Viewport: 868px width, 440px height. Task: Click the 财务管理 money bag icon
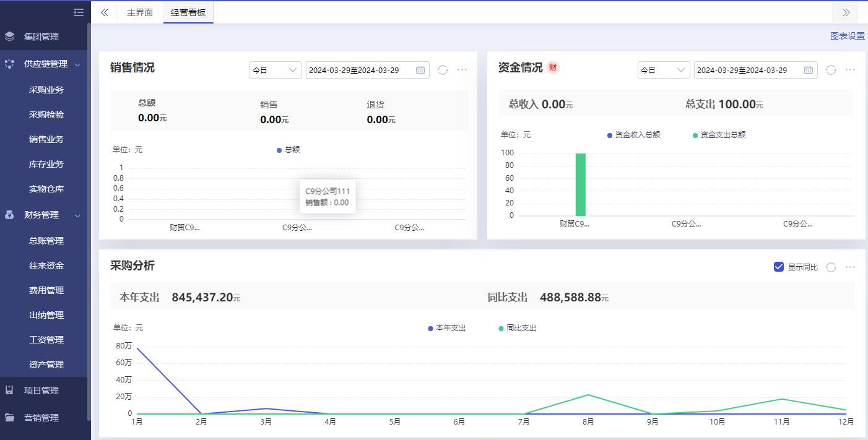[x=9, y=215]
